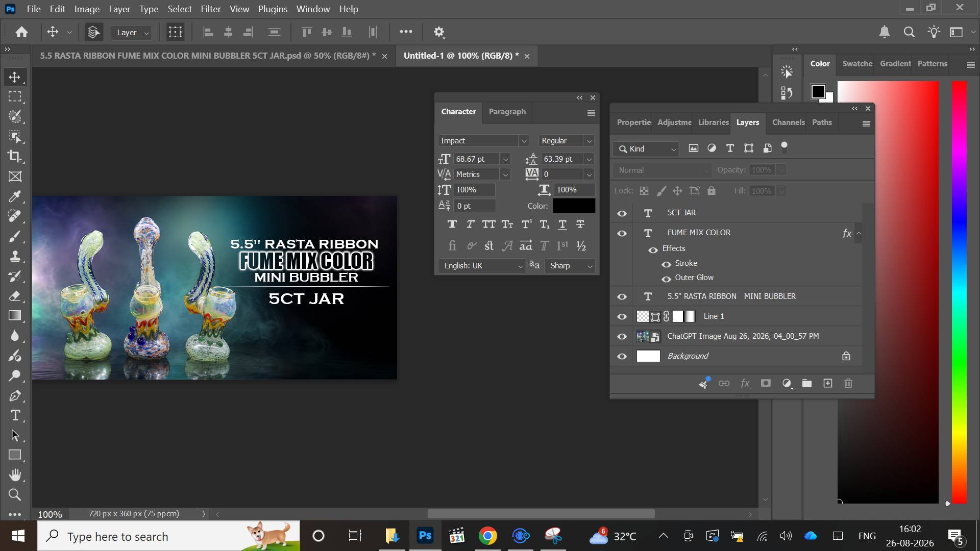Click the font size field showing 68.67 pt
Image resolution: width=980 pixels, height=551 pixels.
point(477,159)
